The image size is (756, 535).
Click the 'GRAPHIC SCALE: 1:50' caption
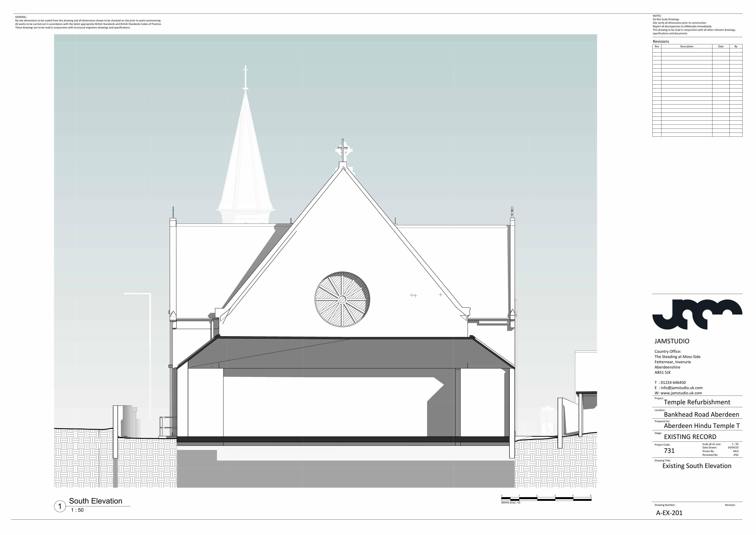coord(511,503)
